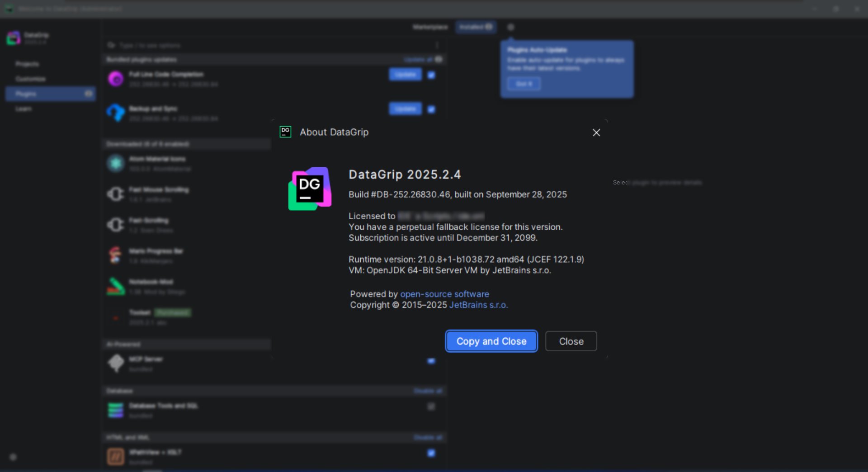Disable the XPathView + XSLT plugin checkbox
This screenshot has height=472, width=868.
click(431, 453)
